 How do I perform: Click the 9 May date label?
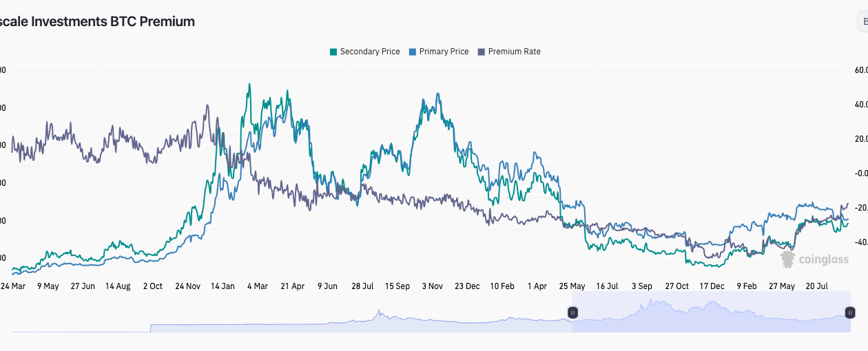coord(48,286)
